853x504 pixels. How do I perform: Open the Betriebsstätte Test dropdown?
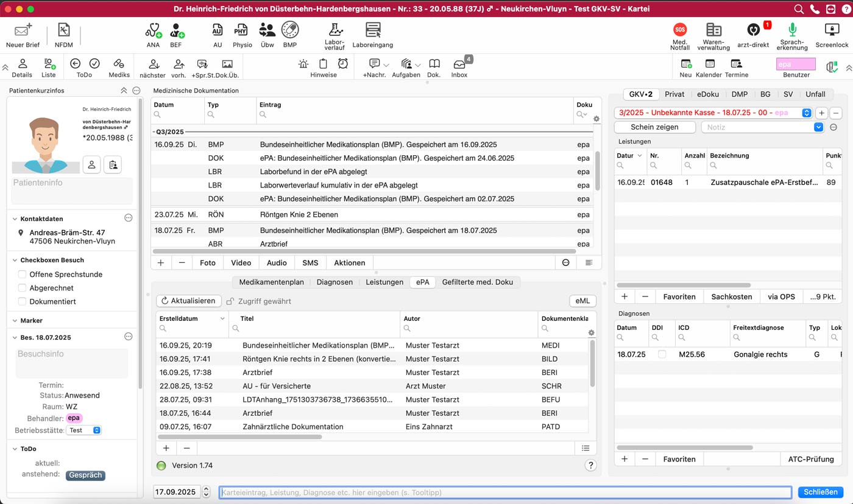tap(84, 430)
